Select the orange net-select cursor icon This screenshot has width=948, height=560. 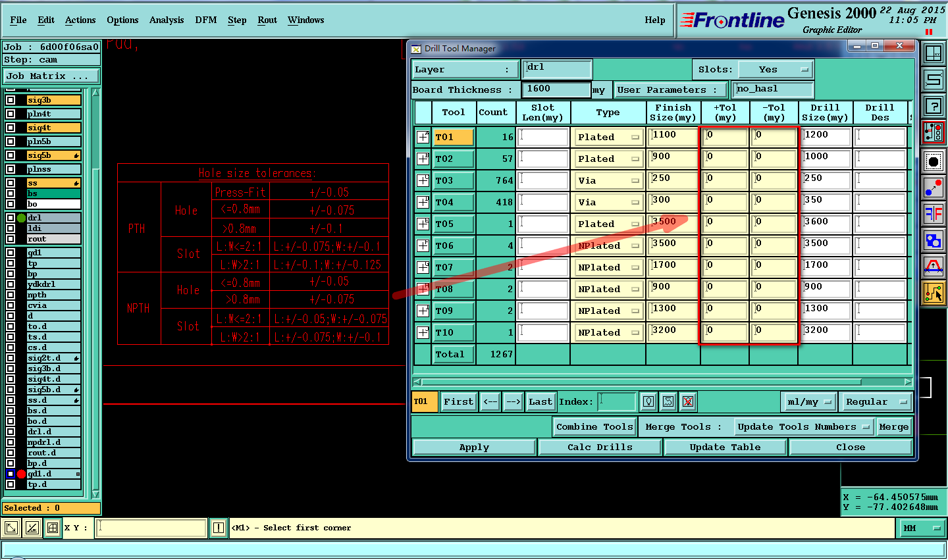tap(934, 293)
